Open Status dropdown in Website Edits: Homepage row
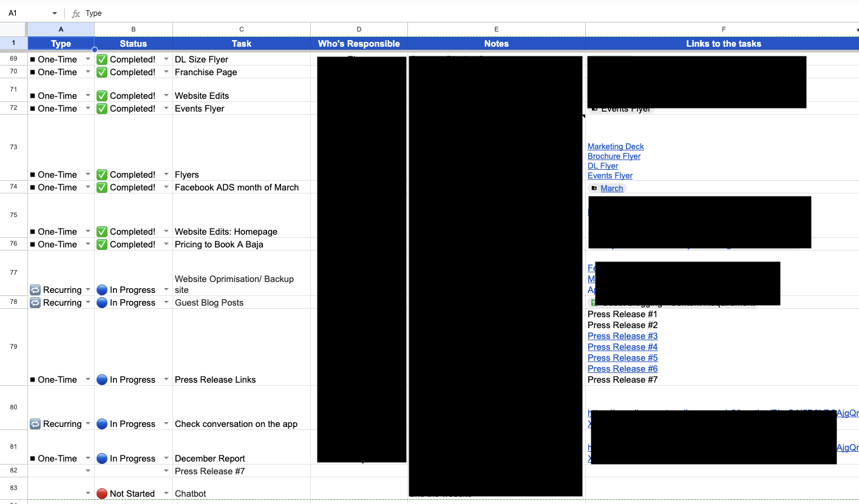 click(x=166, y=232)
